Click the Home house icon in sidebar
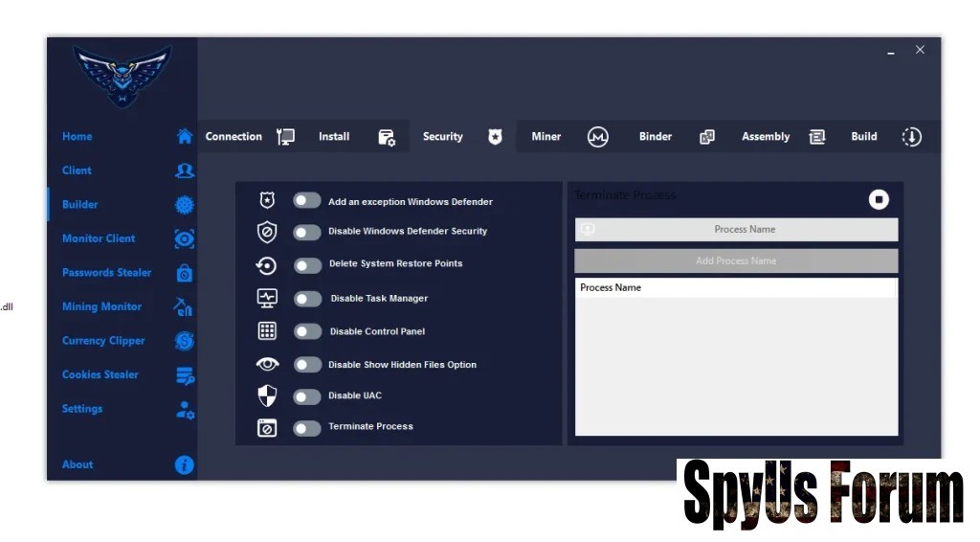The image size is (980, 542). click(185, 137)
